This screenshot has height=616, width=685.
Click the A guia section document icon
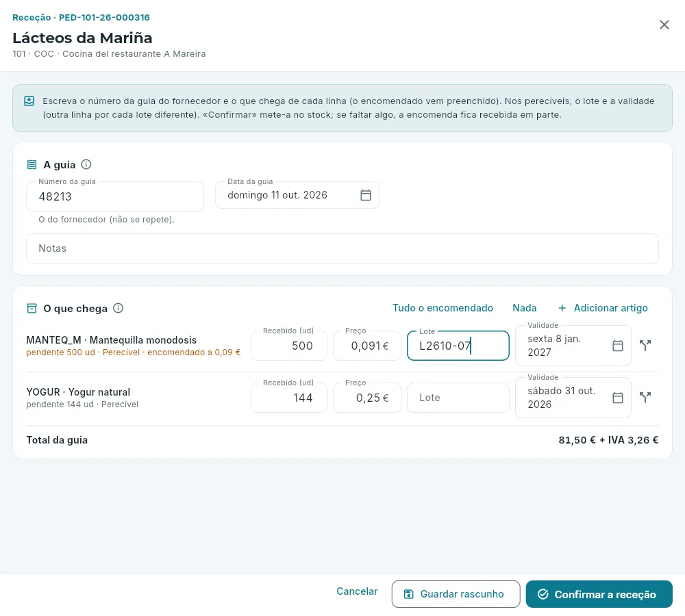pyautogui.click(x=32, y=164)
